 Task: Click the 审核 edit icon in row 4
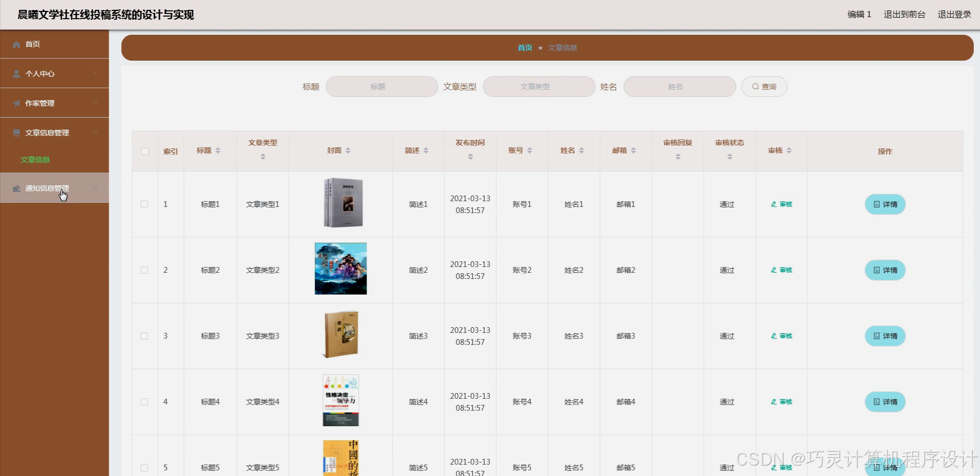tap(774, 402)
